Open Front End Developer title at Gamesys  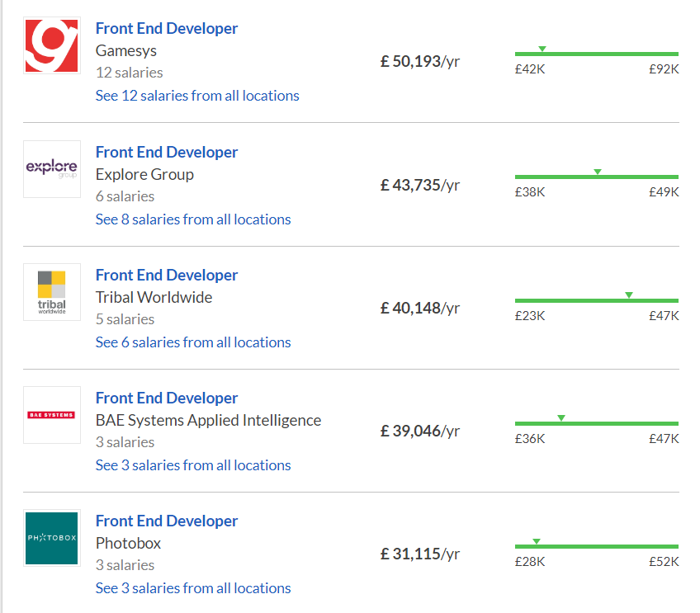[x=167, y=29]
